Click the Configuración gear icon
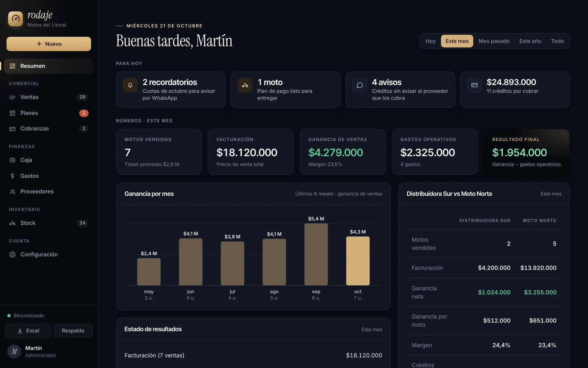588x368 pixels. (12, 254)
